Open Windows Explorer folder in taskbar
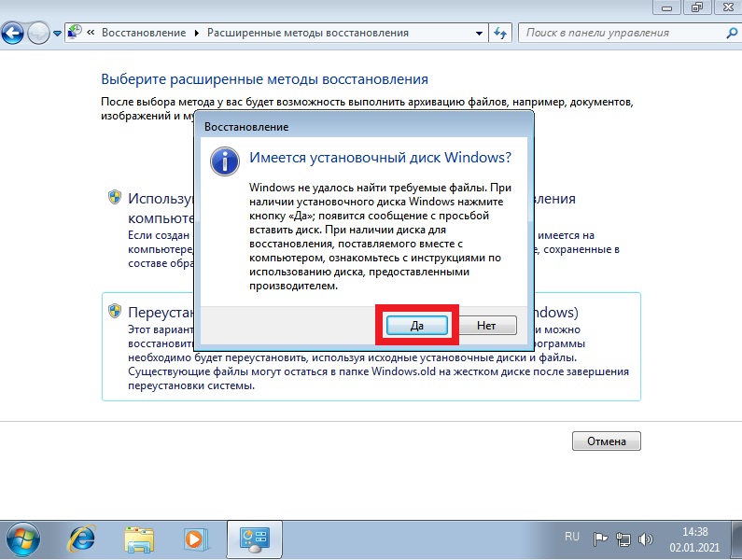742x560 pixels. (x=139, y=539)
